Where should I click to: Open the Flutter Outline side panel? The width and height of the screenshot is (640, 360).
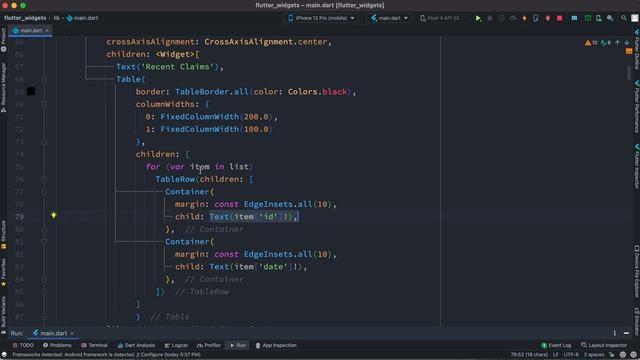[636, 49]
